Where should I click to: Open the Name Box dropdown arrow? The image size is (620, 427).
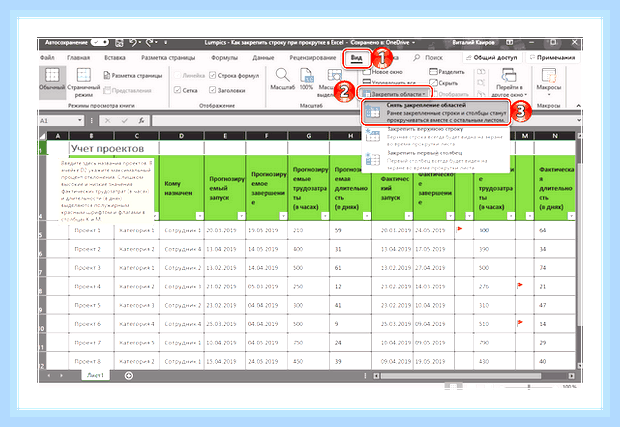pos(80,120)
